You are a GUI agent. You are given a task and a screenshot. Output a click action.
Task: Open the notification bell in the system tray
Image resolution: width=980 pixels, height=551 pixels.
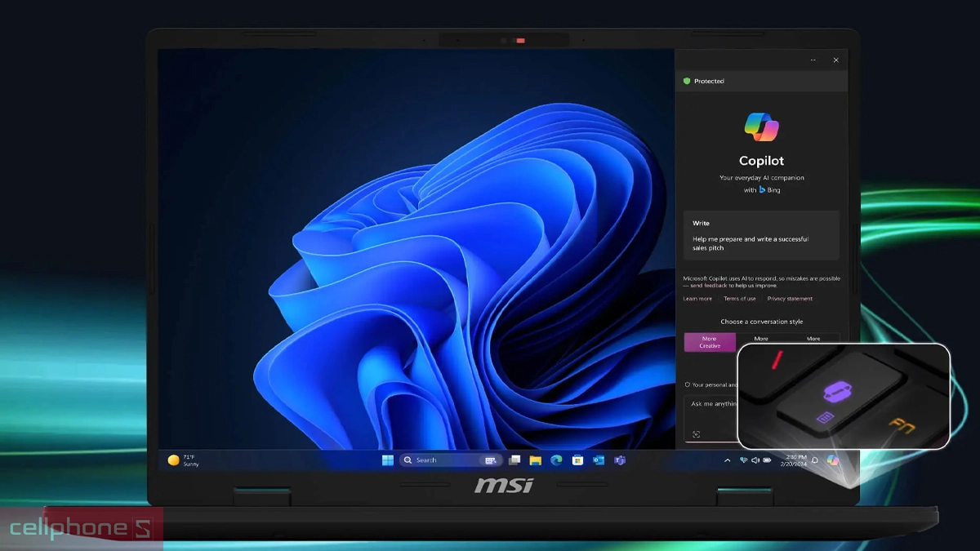(814, 460)
